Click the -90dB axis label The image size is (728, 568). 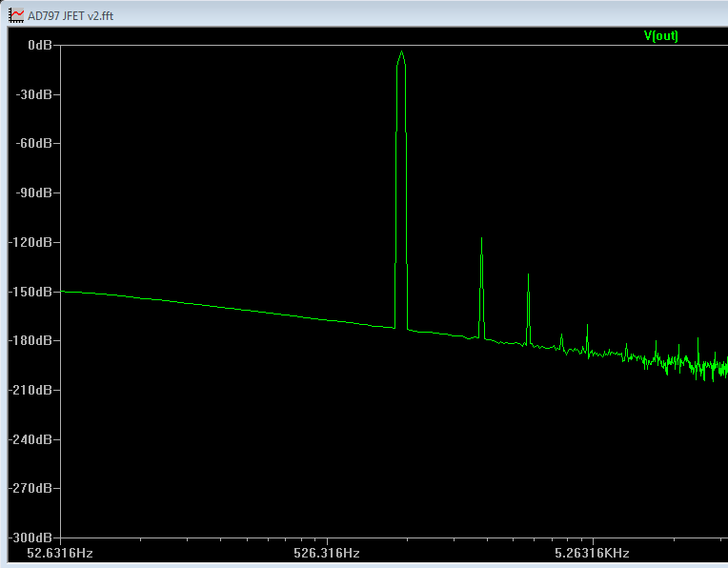pos(34,193)
